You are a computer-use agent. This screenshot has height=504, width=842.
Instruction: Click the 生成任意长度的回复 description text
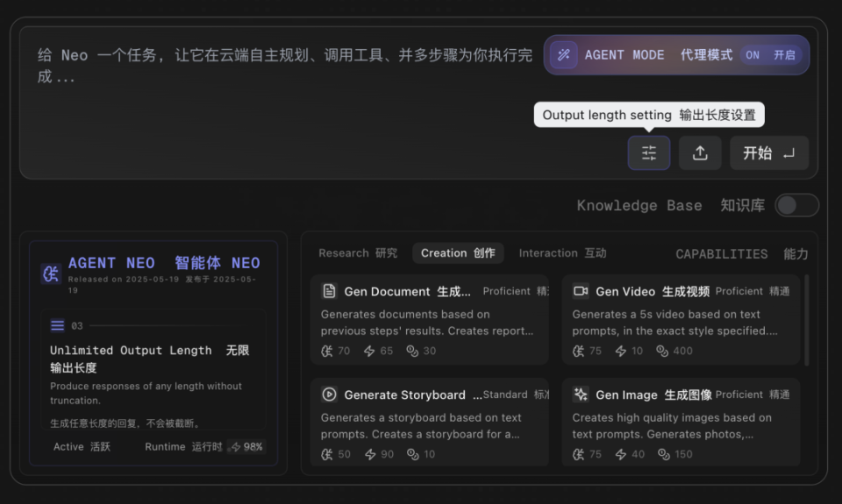click(x=125, y=423)
